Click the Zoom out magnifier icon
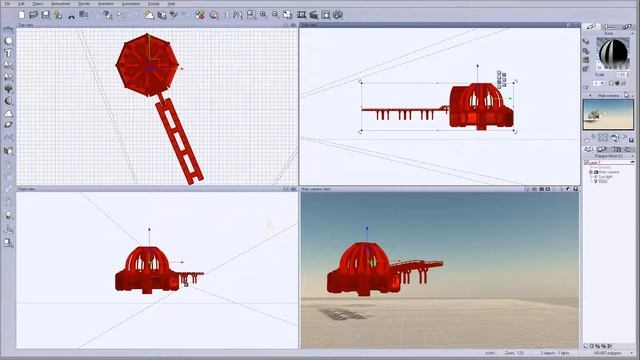Screen dimensions: 640x360 point(276,15)
